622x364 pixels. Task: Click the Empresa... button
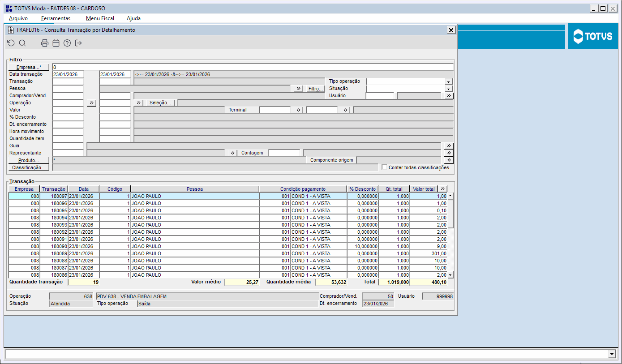point(29,67)
